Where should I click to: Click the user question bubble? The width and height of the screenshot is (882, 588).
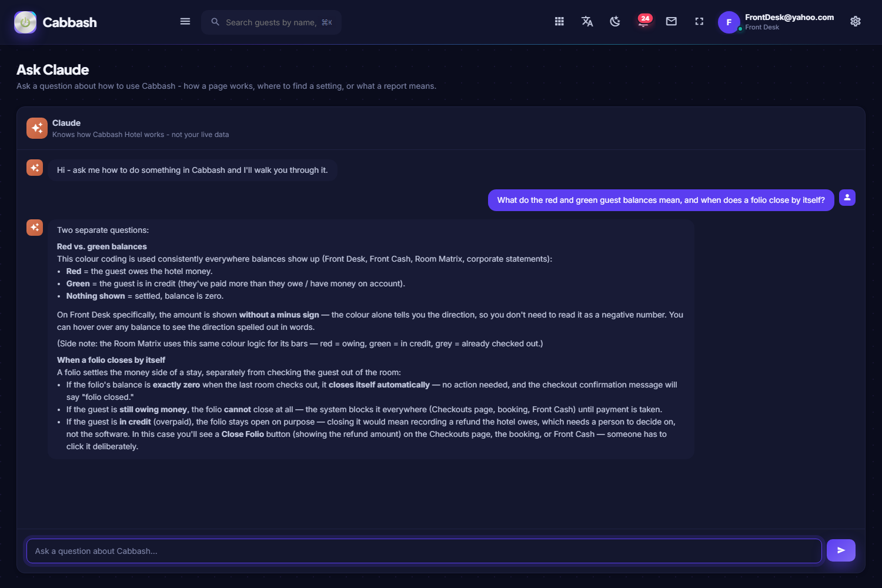point(661,200)
